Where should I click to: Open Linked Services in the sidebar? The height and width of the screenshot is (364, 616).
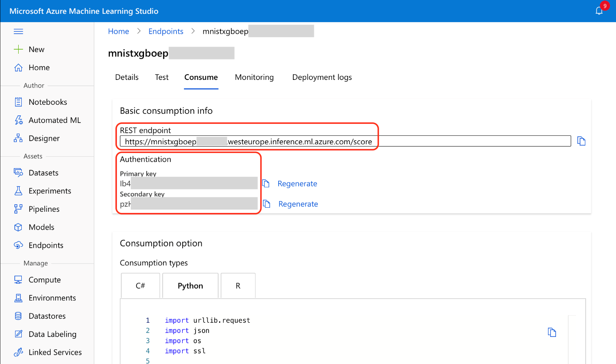(55, 352)
